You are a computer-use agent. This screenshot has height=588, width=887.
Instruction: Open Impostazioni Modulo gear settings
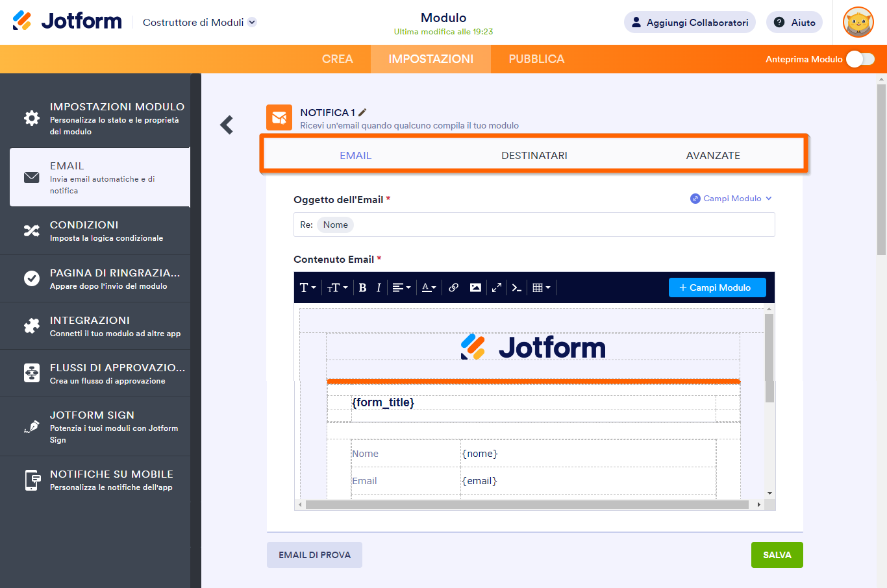(100, 118)
